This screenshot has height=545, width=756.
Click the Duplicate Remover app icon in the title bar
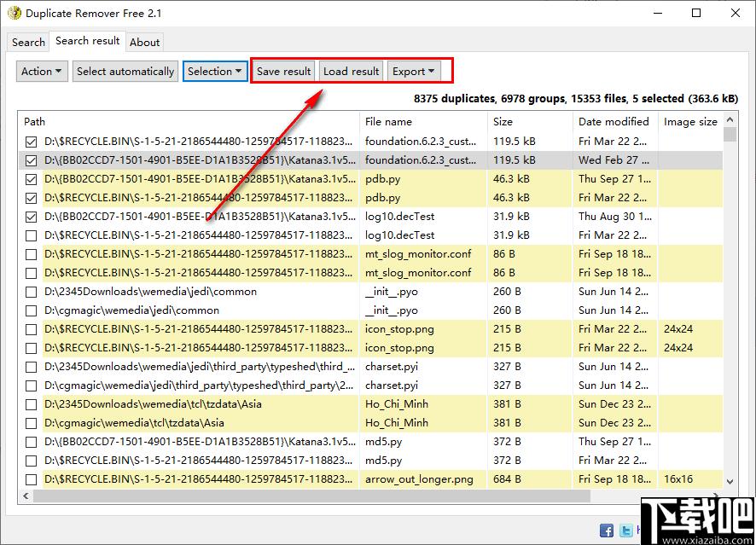coord(14,13)
